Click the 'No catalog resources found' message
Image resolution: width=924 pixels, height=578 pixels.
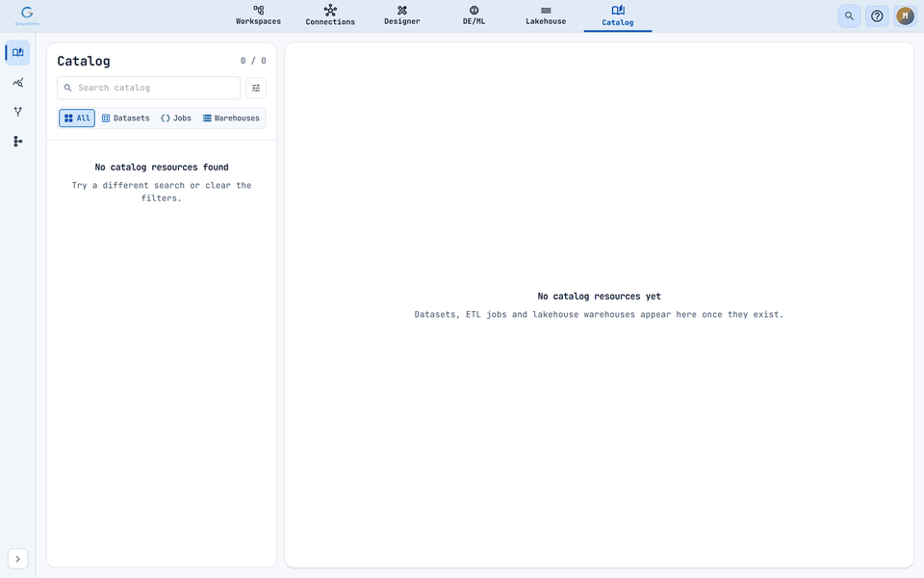(162, 167)
